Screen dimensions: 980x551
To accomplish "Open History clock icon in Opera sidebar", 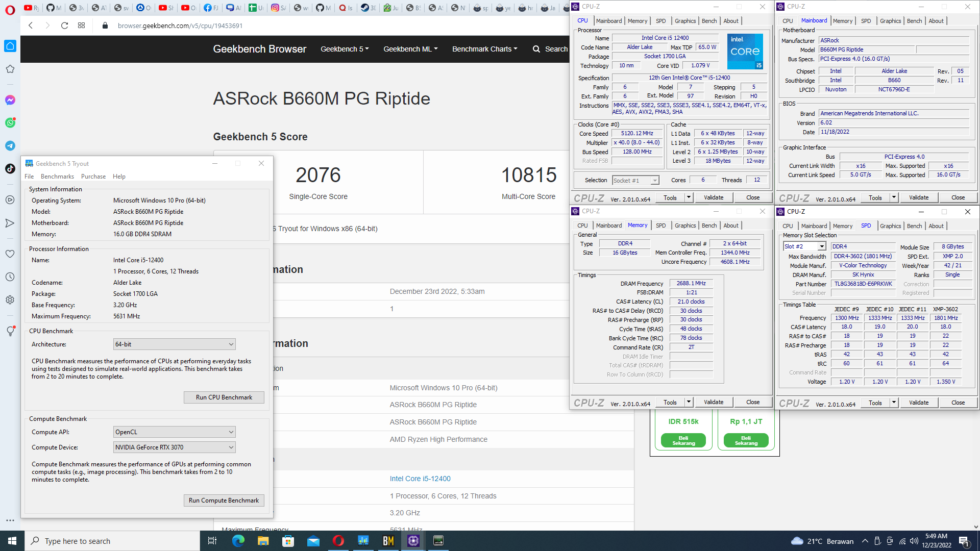I will (x=10, y=277).
